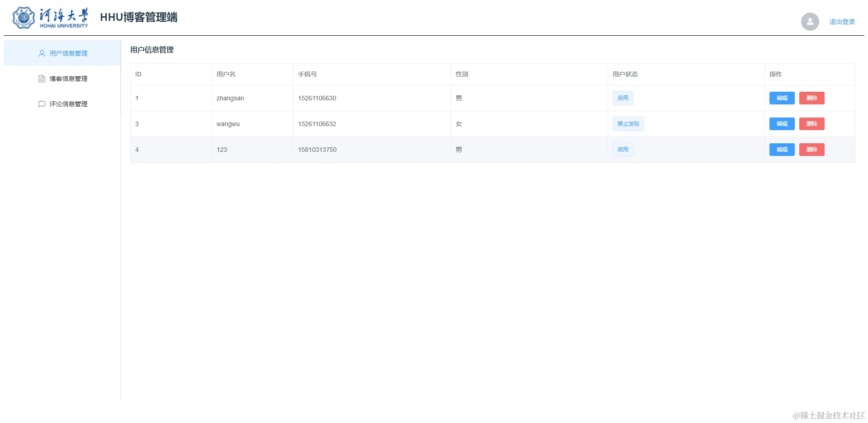Click the chat bubble icon beside 评论信息管理
Viewport: 868px width, 423px height.
click(x=42, y=104)
